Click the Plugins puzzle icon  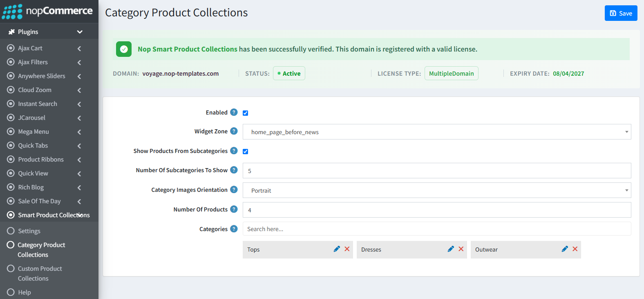pyautogui.click(x=11, y=32)
